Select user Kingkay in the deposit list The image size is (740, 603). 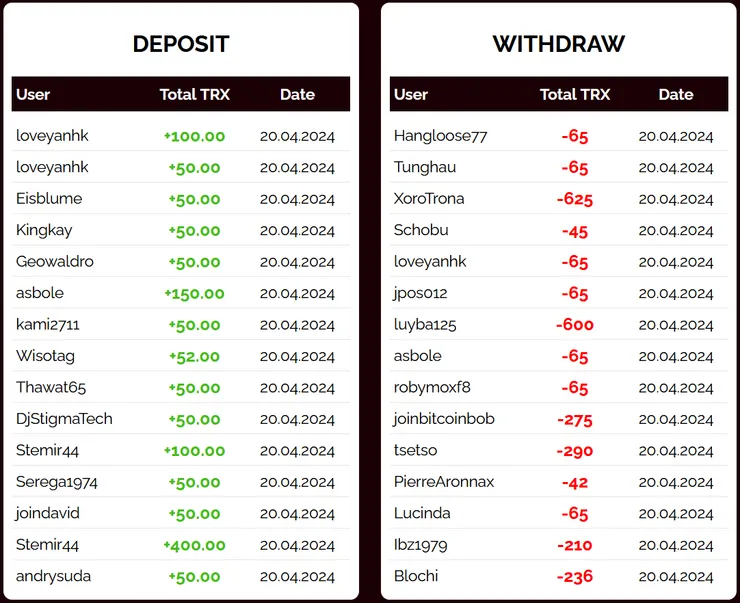44,230
